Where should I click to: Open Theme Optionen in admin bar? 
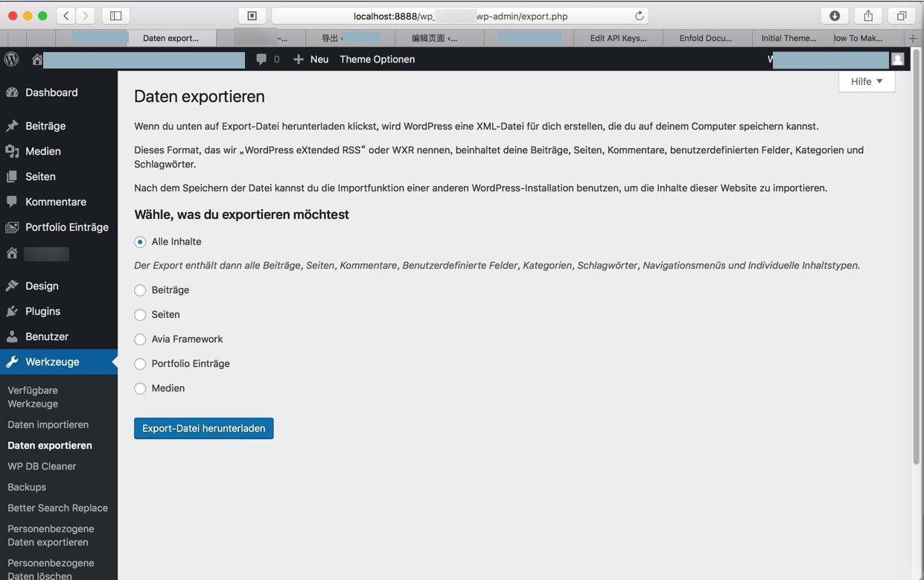[x=377, y=60]
